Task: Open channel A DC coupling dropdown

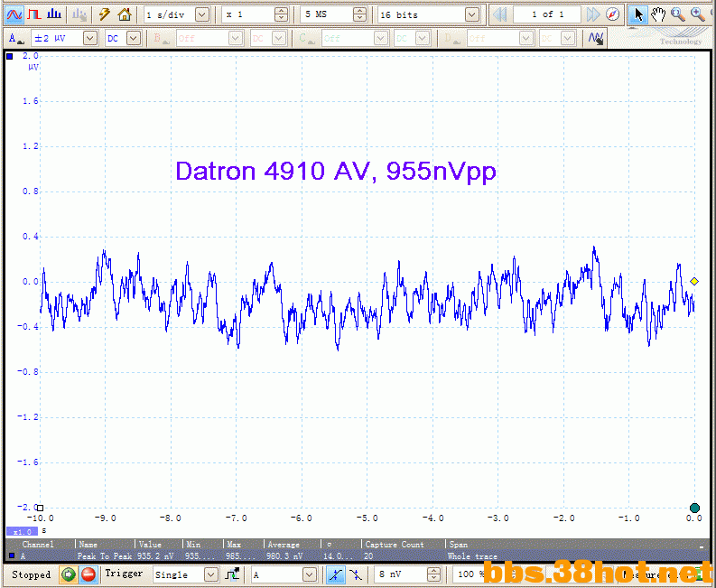Action: point(134,38)
